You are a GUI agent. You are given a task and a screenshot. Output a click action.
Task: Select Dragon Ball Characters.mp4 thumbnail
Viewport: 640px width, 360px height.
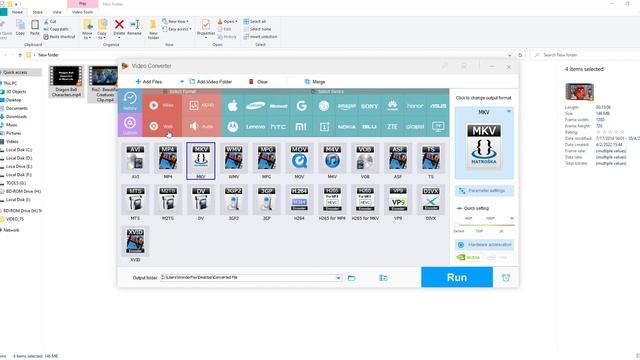tap(66, 82)
